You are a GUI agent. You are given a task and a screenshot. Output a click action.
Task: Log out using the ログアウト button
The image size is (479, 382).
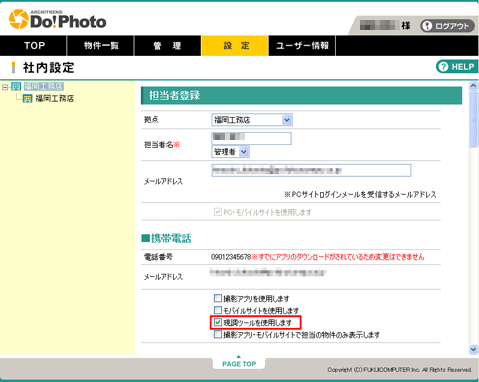click(x=447, y=26)
